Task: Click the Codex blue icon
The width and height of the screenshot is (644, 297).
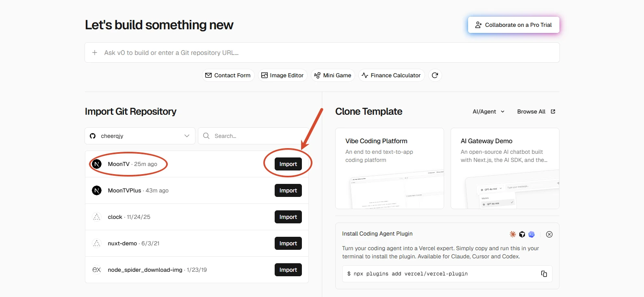Action: click(x=531, y=234)
